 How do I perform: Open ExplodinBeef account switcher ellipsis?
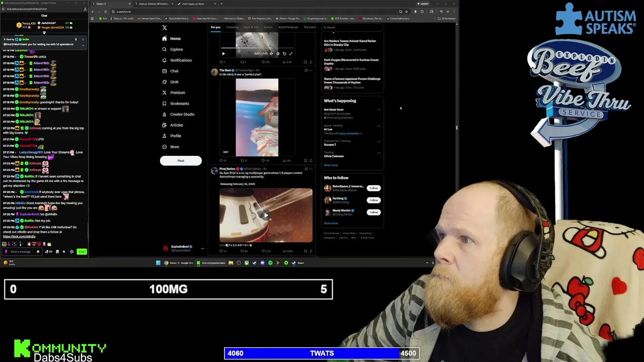(x=202, y=248)
